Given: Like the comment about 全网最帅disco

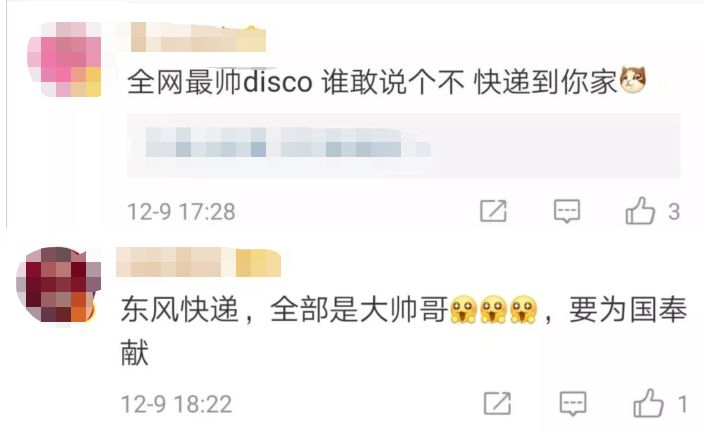Looking at the screenshot, I should click(x=640, y=211).
